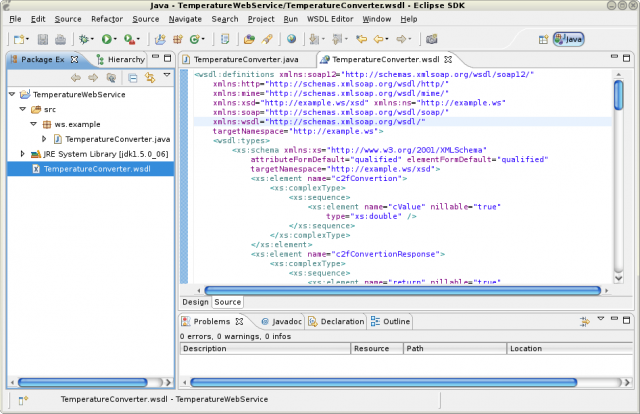Click the Next Annotation icon
Screen dimensions: 640x414
[x=314, y=39]
